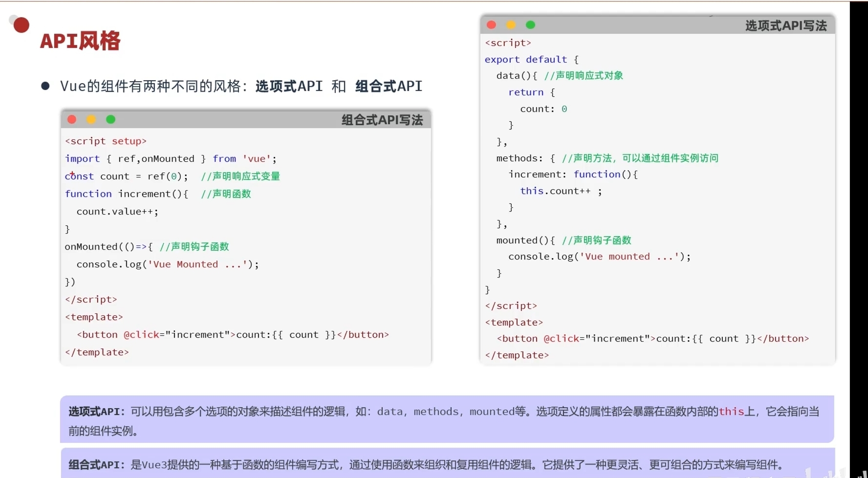Click the import { ref,onMounted } from 'vue' line
Viewport: 868px width, 478px height.
click(x=171, y=159)
